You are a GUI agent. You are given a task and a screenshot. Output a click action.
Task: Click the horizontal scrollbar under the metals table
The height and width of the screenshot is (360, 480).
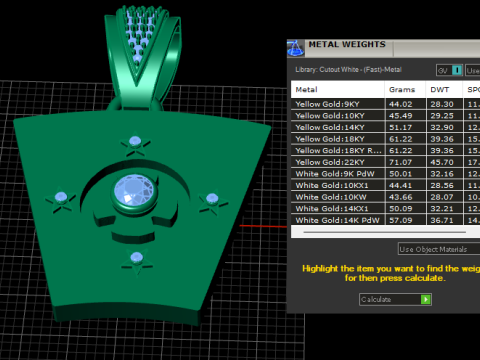[385, 232]
